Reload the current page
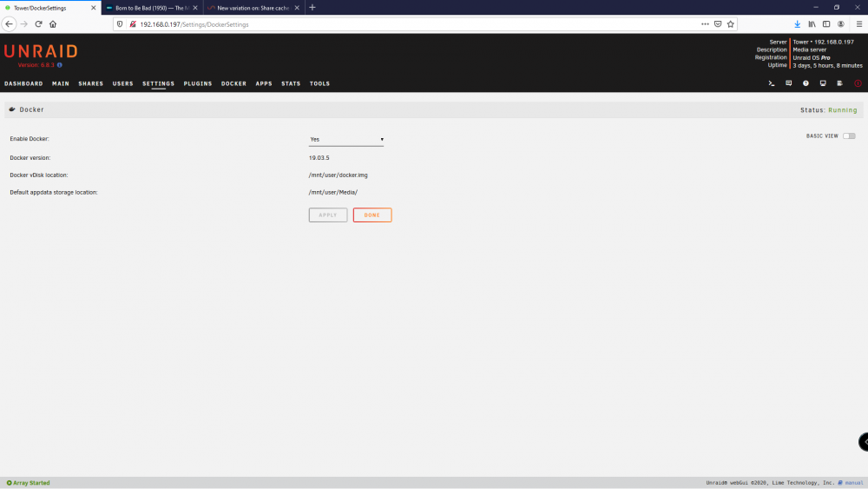The width and height of the screenshot is (868, 489). coord(38,23)
